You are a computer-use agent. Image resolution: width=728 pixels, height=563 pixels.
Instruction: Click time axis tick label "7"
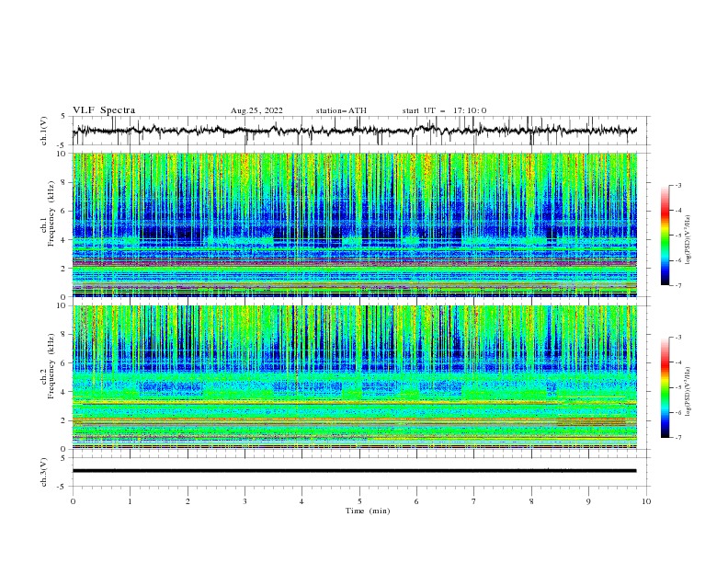click(474, 501)
